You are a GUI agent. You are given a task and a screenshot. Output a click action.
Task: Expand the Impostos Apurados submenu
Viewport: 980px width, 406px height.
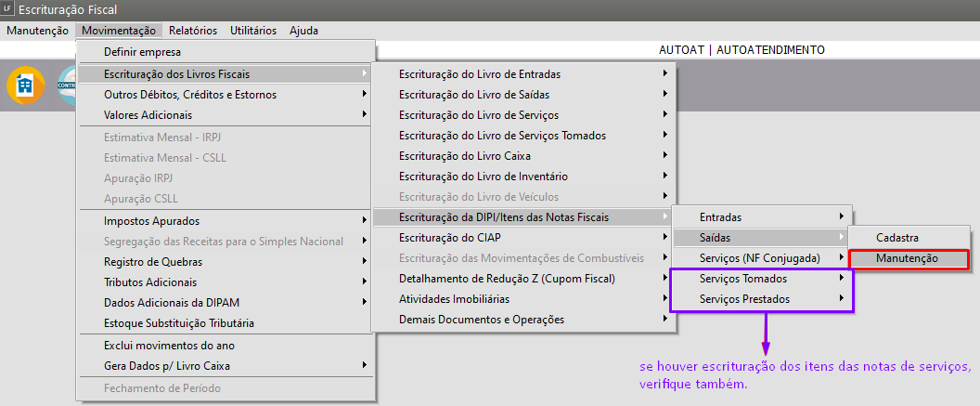coord(152,221)
